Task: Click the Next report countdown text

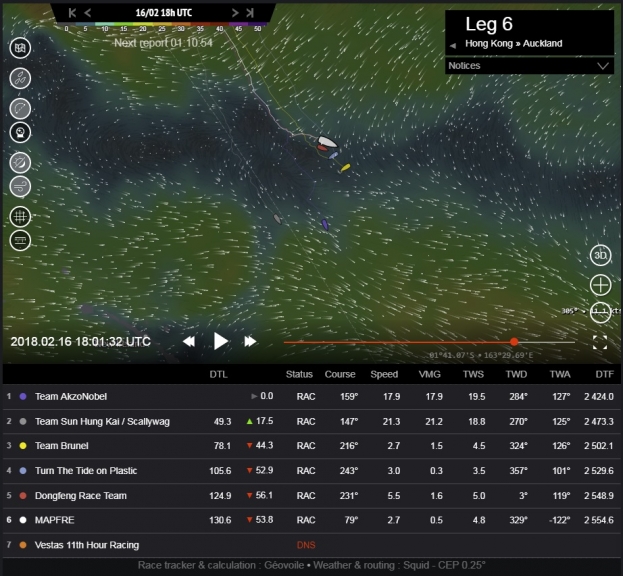Action: point(163,43)
